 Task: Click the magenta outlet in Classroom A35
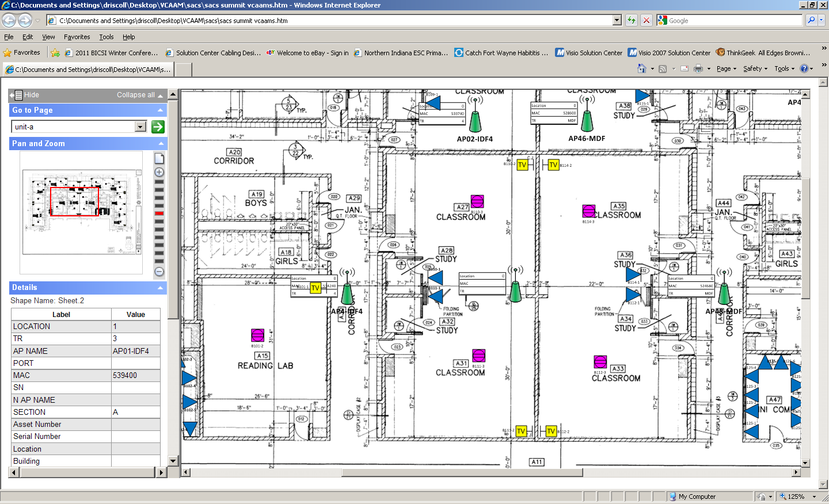click(x=588, y=211)
